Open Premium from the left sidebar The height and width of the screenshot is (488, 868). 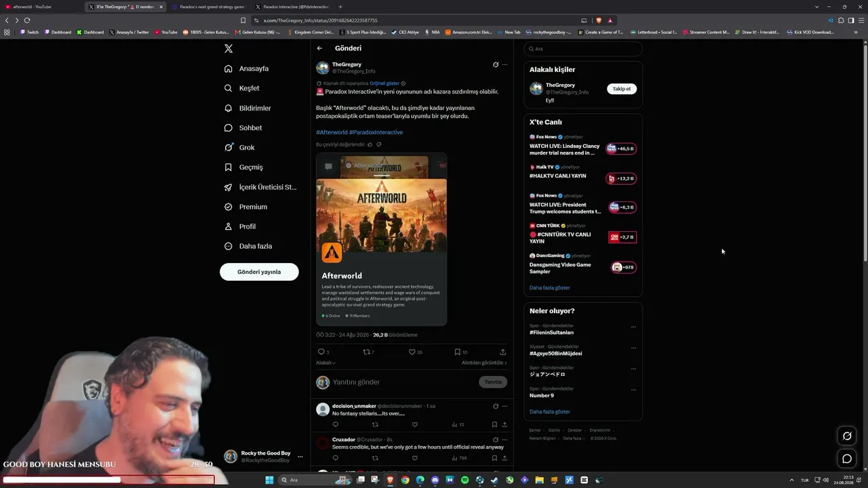245,207
